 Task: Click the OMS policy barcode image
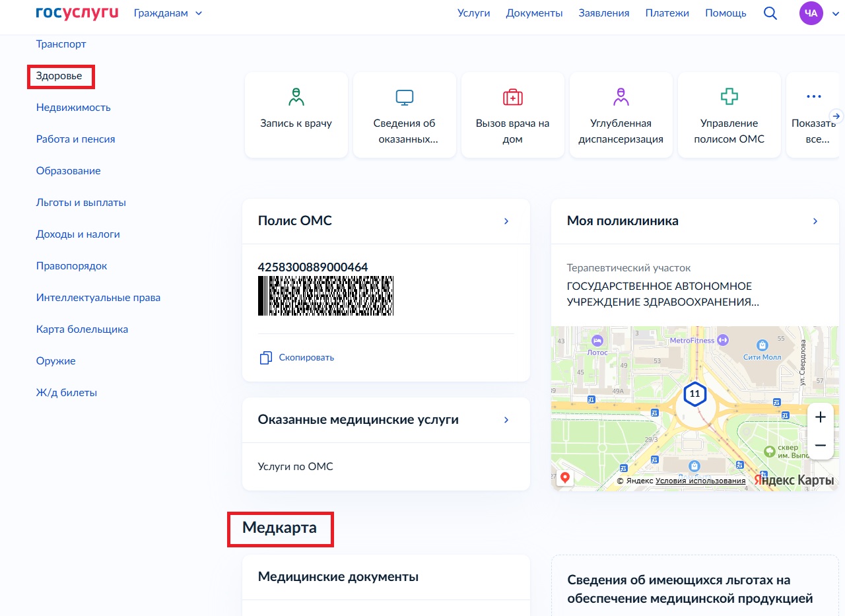(325, 295)
